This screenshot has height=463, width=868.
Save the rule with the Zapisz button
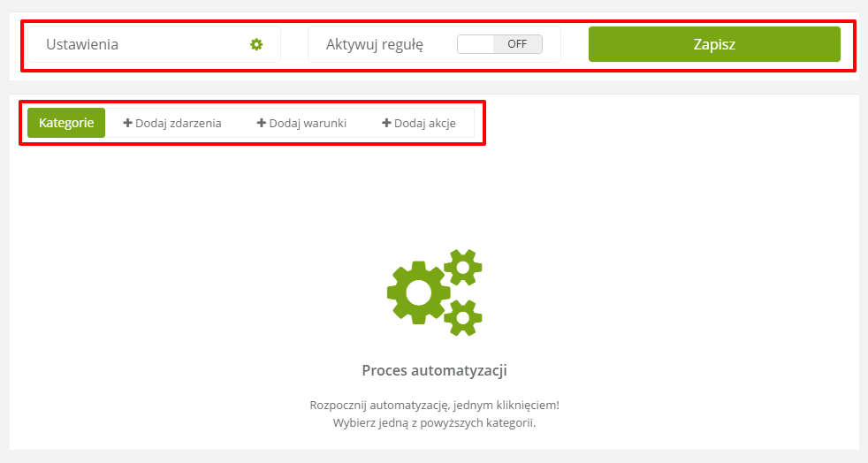coord(714,44)
